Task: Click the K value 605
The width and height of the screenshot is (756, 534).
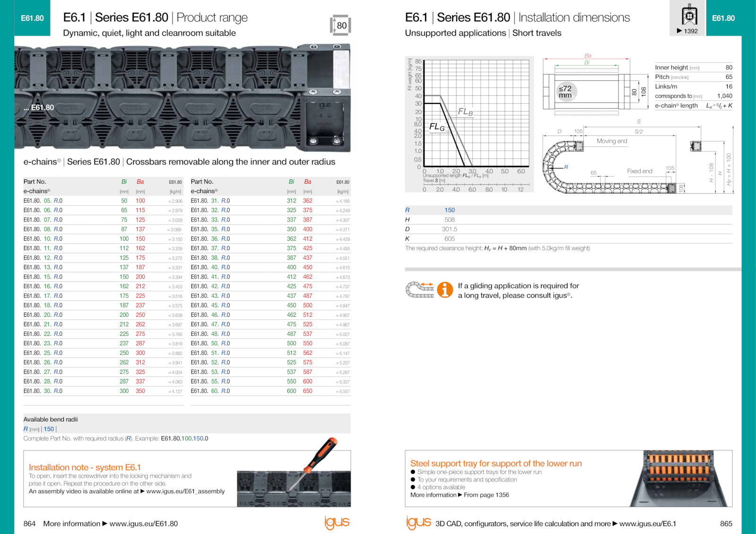Action: click(449, 239)
